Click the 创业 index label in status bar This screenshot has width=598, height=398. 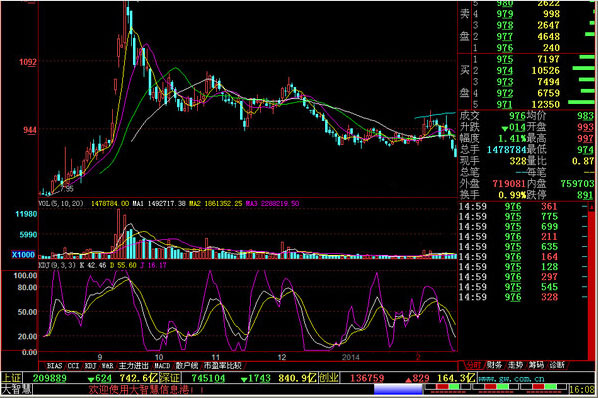(x=329, y=378)
